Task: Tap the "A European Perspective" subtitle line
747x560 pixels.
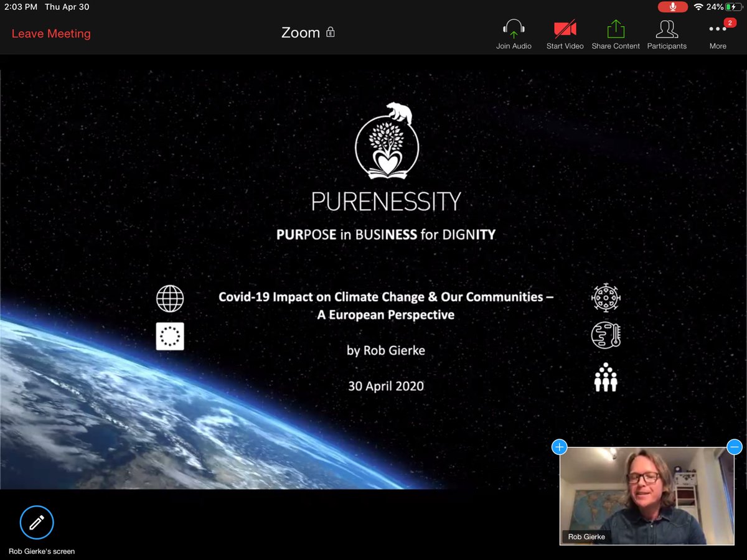Action: click(386, 315)
